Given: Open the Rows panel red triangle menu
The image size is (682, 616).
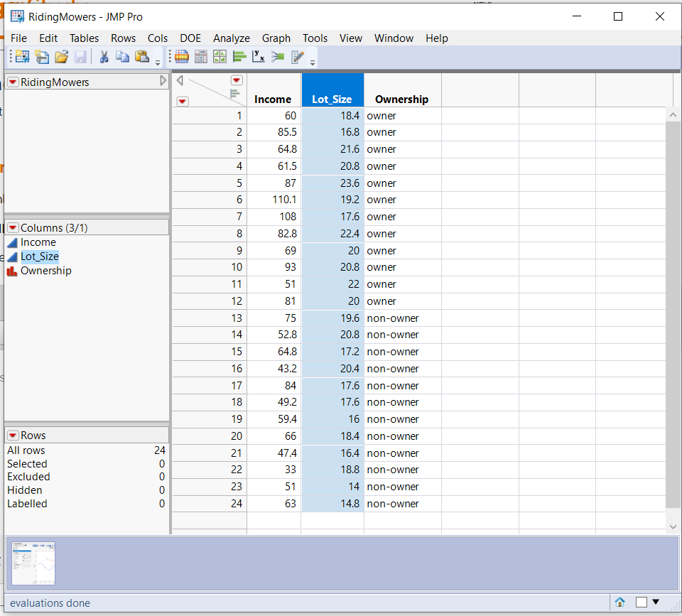Looking at the screenshot, I should tap(13, 435).
